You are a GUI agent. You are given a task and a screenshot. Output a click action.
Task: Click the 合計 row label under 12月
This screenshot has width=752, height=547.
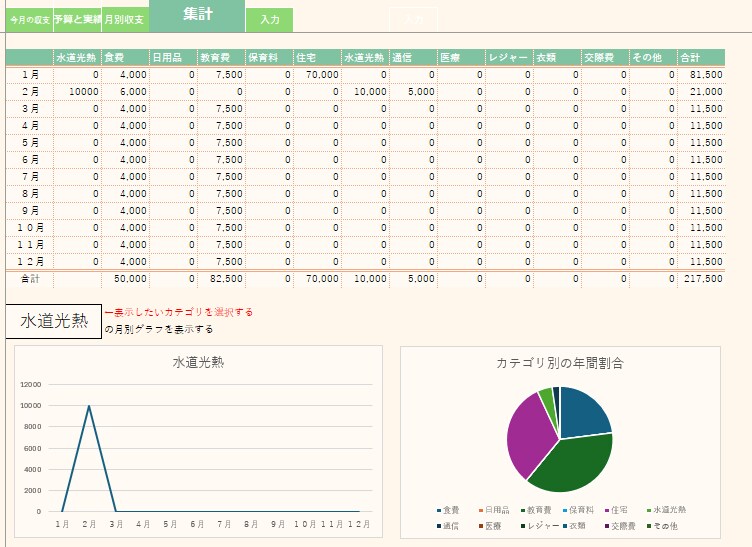[30, 279]
